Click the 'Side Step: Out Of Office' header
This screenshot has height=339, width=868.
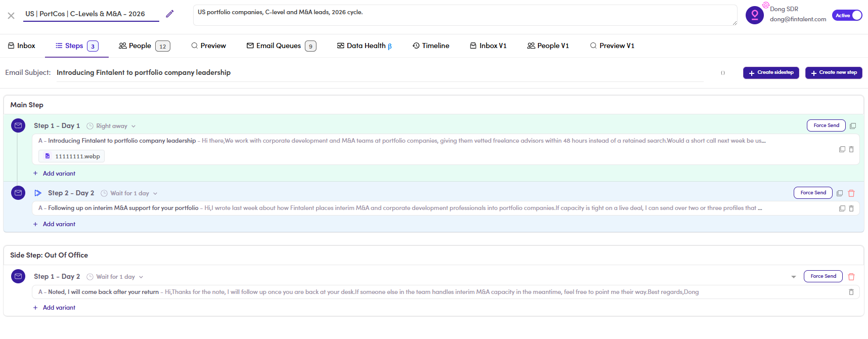pyautogui.click(x=49, y=255)
